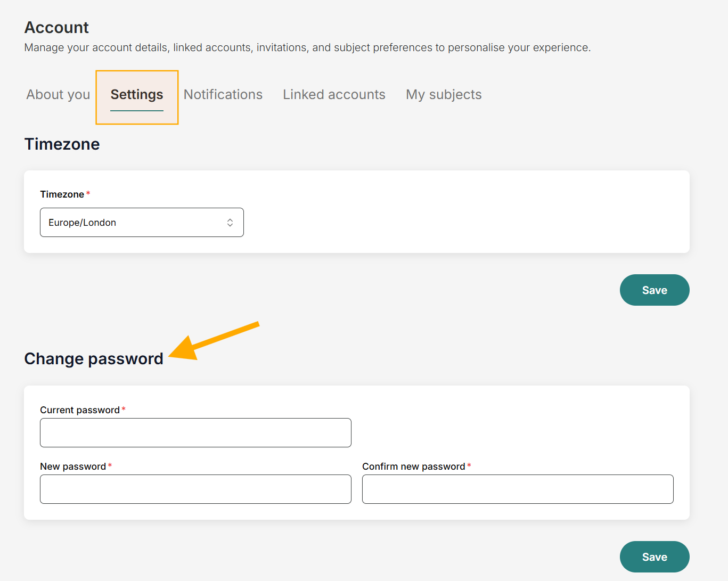Viewport: 728px width, 581px height.
Task: Open the My subjects tab
Action: click(x=444, y=95)
